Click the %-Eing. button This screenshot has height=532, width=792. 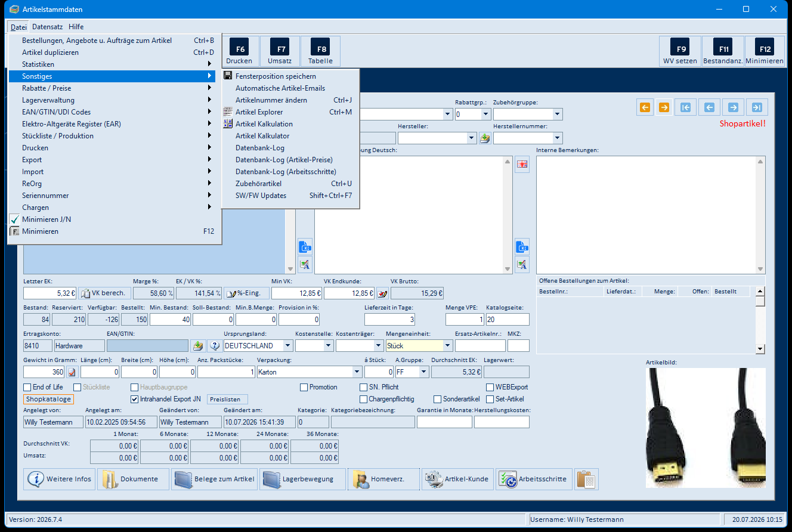(x=246, y=293)
